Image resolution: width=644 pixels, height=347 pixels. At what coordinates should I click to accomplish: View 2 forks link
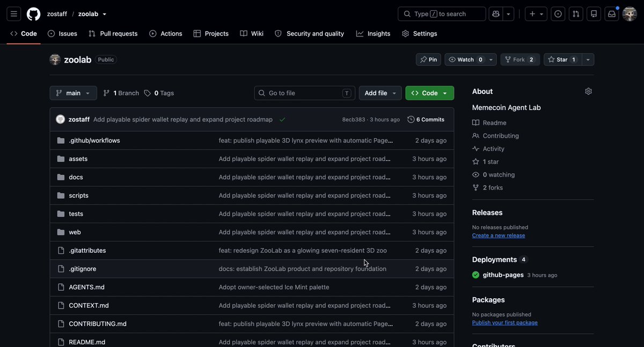[x=487, y=187]
